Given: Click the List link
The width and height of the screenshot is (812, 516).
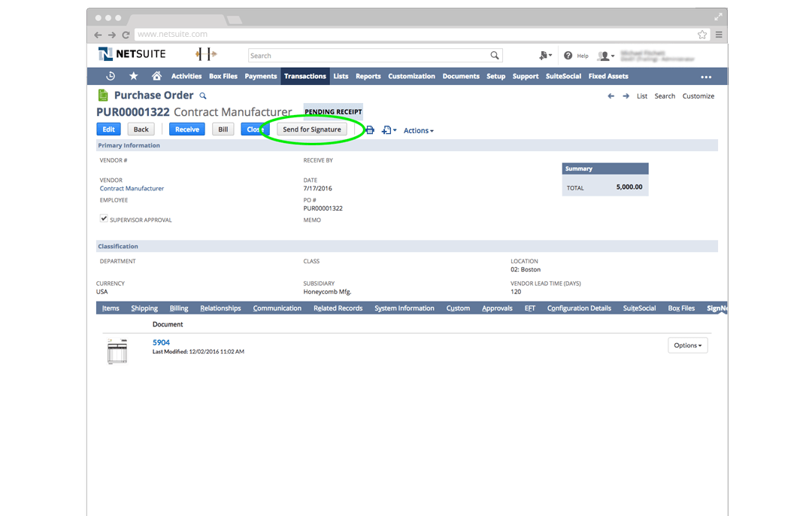Looking at the screenshot, I should point(642,96).
